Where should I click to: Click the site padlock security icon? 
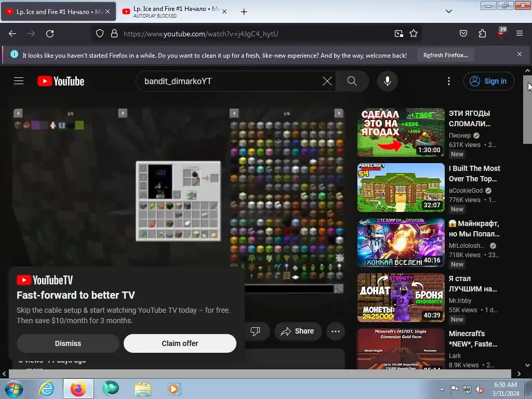point(114,34)
